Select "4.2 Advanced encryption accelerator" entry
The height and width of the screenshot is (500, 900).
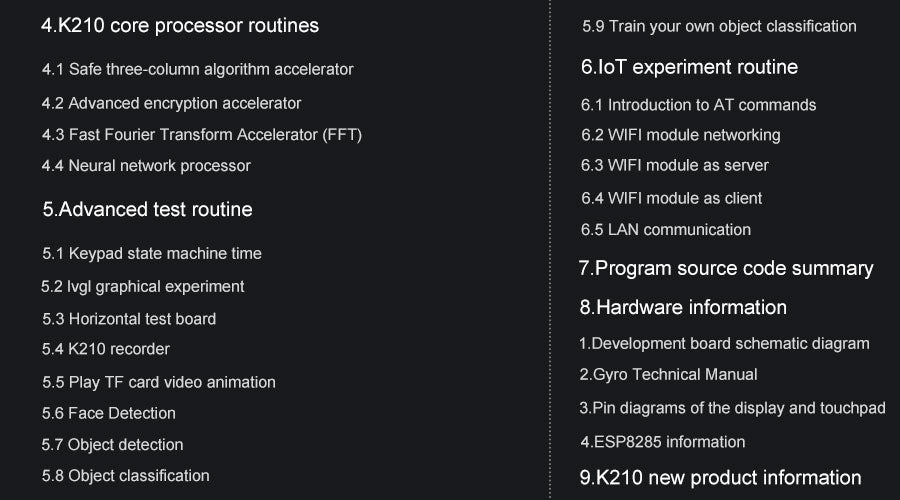(171, 103)
